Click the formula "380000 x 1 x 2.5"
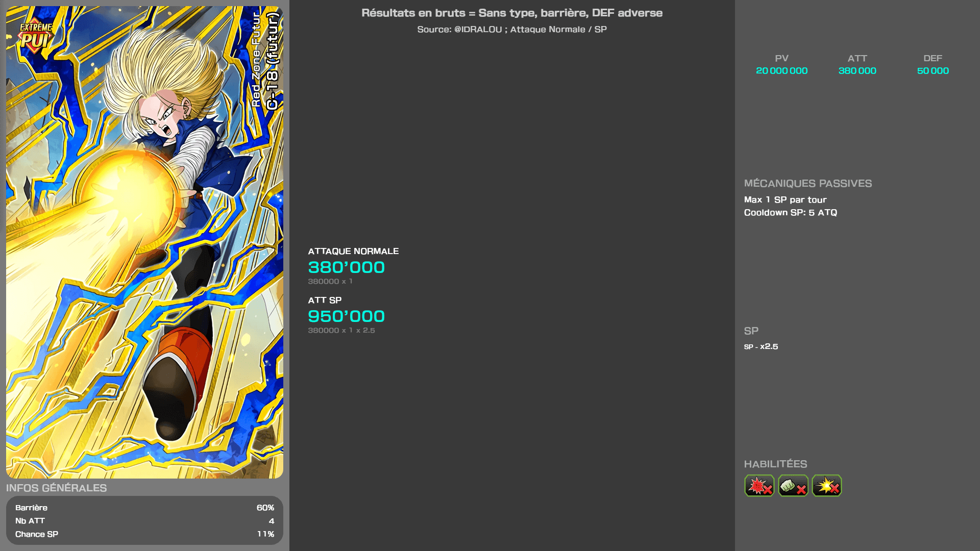Image resolution: width=980 pixels, height=551 pixels. pyautogui.click(x=341, y=331)
